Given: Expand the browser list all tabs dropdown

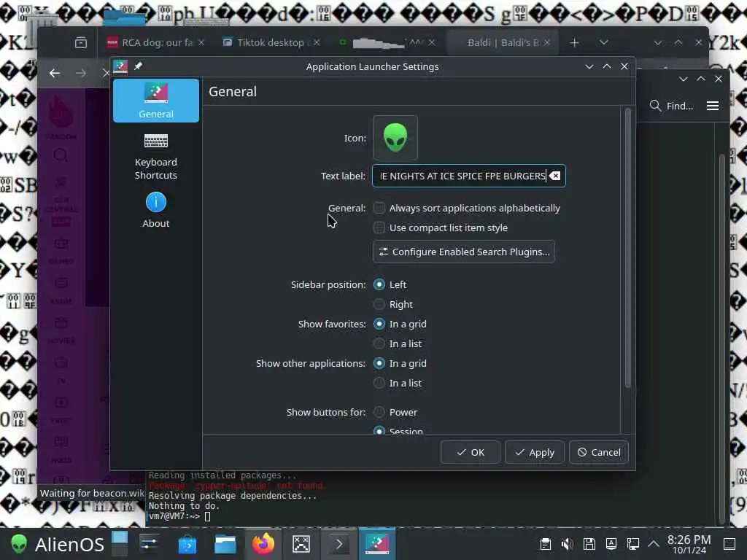Looking at the screenshot, I should click(x=604, y=42).
